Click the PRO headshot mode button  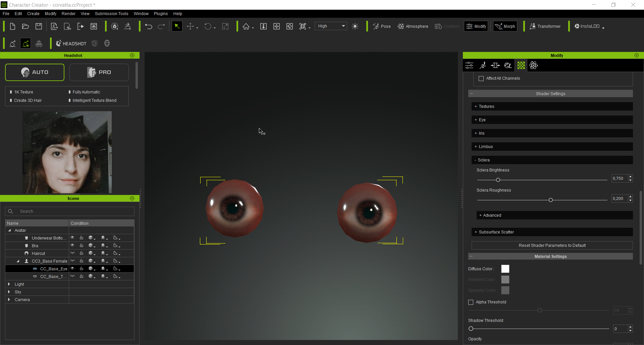click(99, 72)
